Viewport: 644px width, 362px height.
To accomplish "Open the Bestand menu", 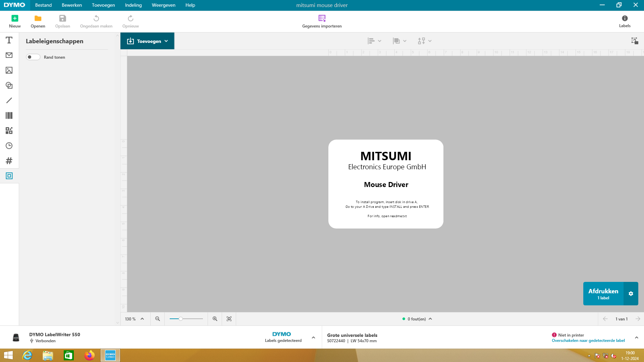I will point(43,5).
